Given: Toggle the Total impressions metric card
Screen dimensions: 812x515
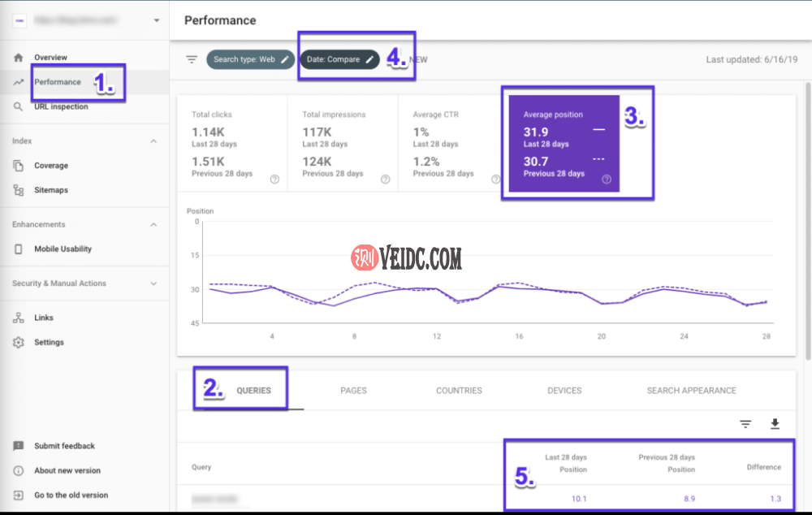Looking at the screenshot, I should 342,144.
